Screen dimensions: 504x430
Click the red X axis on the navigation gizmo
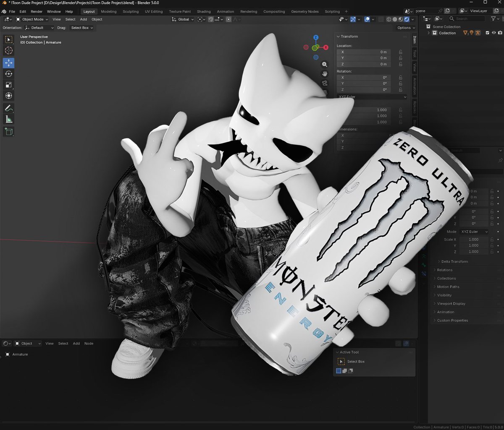point(326,47)
